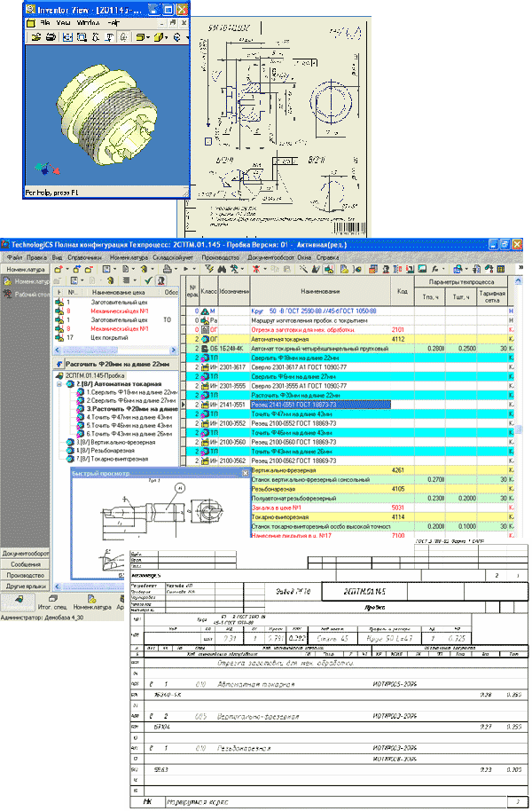Screen dimensions: 532x811
Task: Switch to Итог. спец. bottom tab
Action: pos(52,602)
